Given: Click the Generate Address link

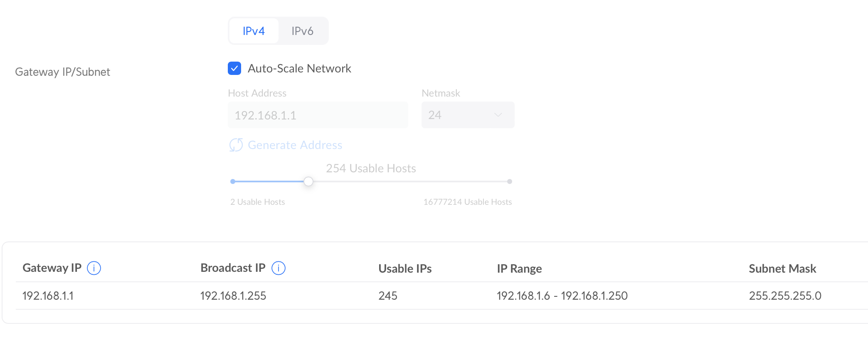Looking at the screenshot, I should [x=295, y=145].
